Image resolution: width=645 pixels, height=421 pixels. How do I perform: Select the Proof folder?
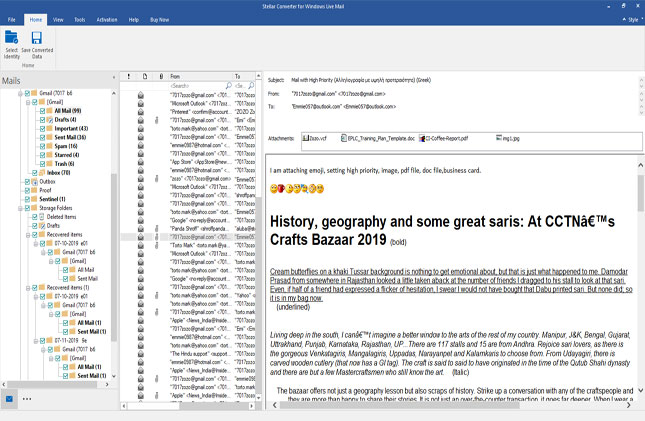click(45, 190)
